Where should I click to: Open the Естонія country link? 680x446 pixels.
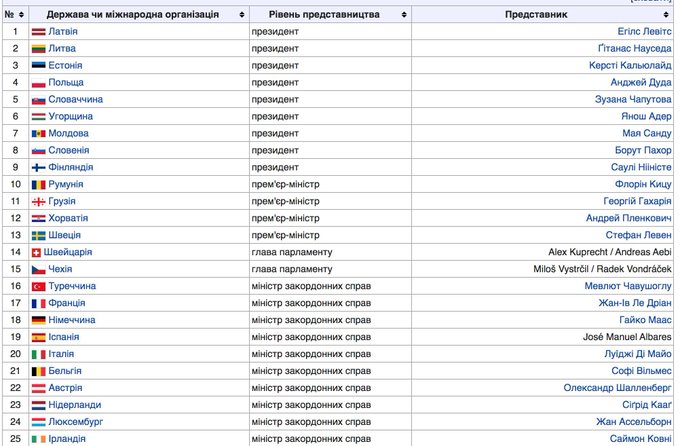click(x=65, y=66)
